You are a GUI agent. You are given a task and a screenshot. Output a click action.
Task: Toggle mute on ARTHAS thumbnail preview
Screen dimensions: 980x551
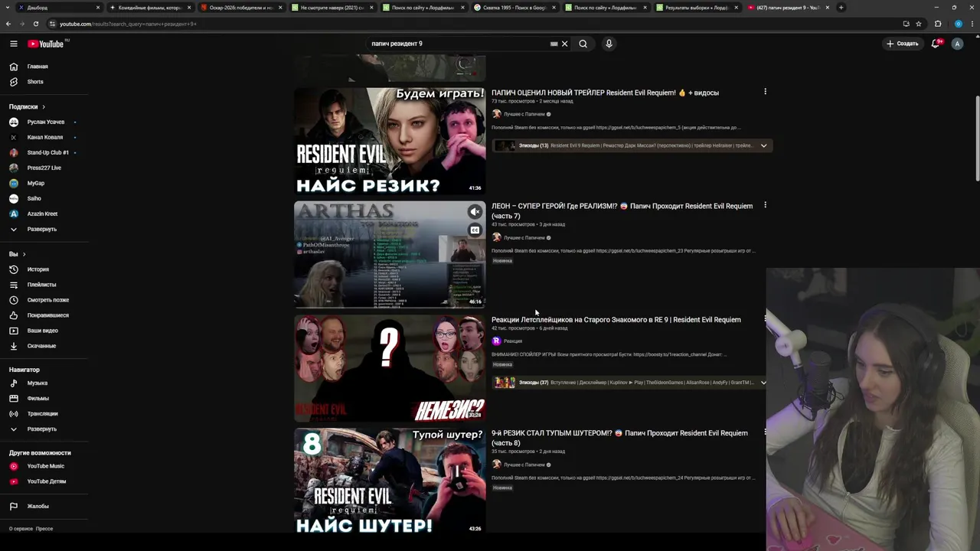point(475,212)
